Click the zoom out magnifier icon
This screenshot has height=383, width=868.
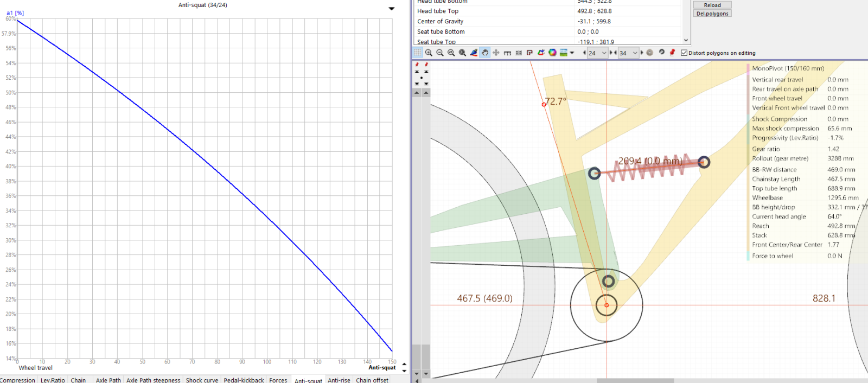coord(440,53)
